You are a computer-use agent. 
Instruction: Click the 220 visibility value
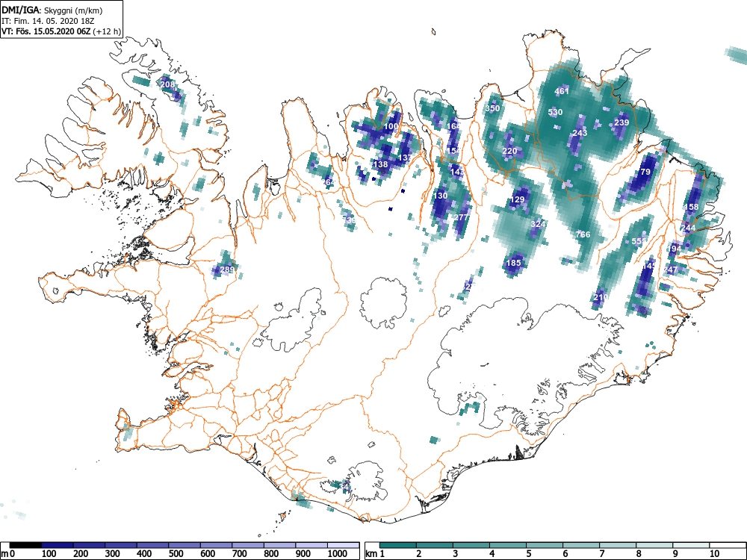click(509, 152)
